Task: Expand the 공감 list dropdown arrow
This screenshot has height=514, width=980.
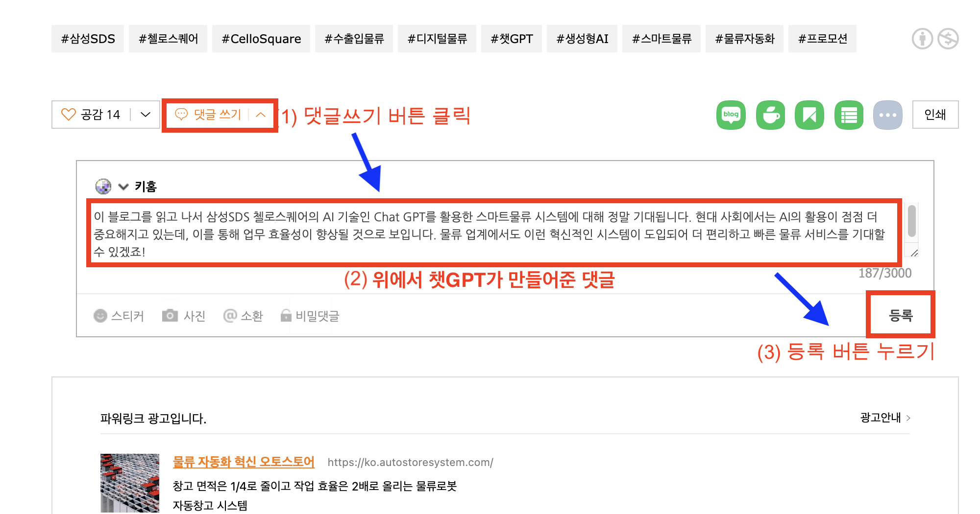Action: tap(145, 115)
